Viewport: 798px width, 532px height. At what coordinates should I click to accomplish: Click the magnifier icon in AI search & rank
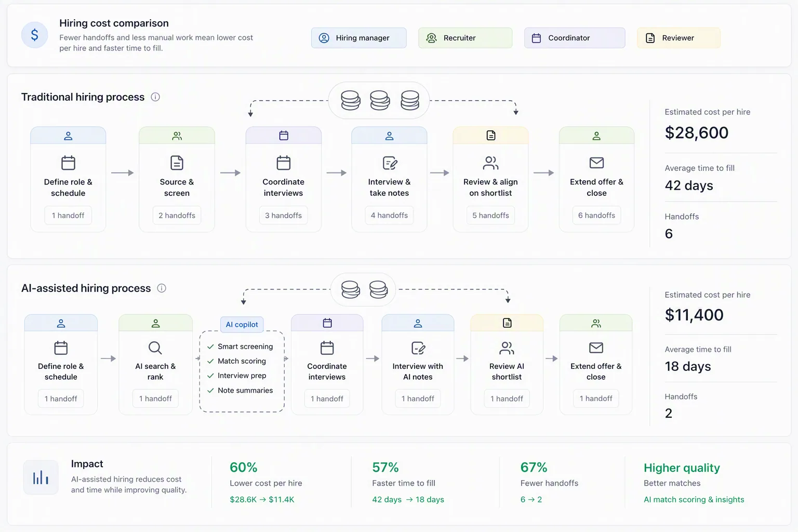pyautogui.click(x=155, y=348)
